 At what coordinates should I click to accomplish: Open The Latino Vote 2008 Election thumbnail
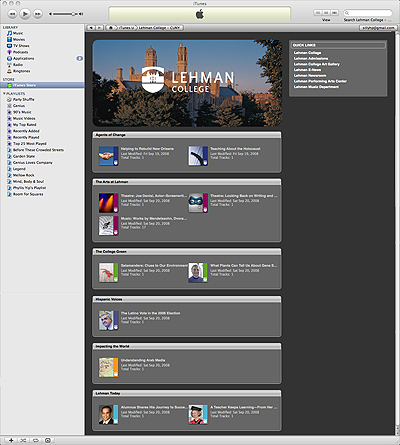(108, 320)
